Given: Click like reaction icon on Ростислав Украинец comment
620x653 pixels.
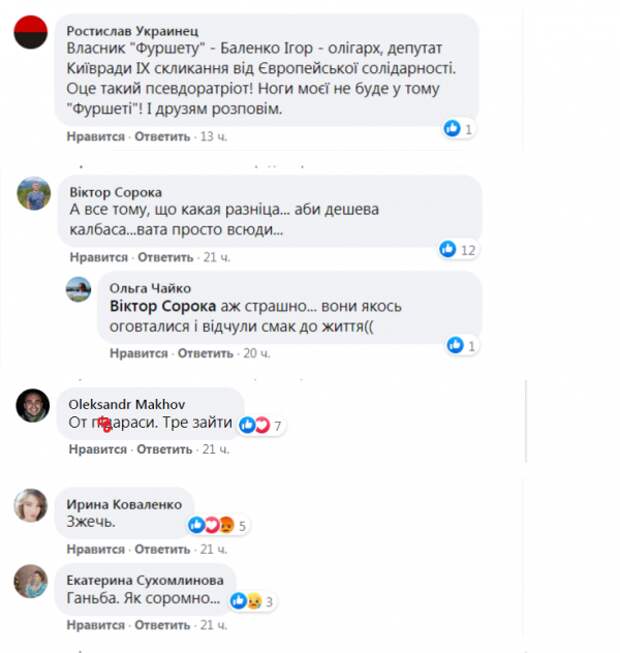Looking at the screenshot, I should coord(452,128).
